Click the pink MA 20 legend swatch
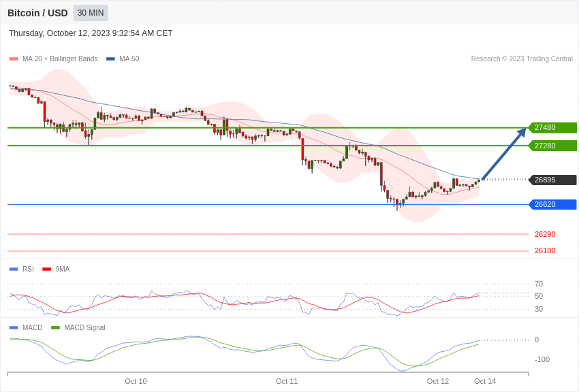Image resolution: width=579 pixels, height=392 pixels. point(14,59)
